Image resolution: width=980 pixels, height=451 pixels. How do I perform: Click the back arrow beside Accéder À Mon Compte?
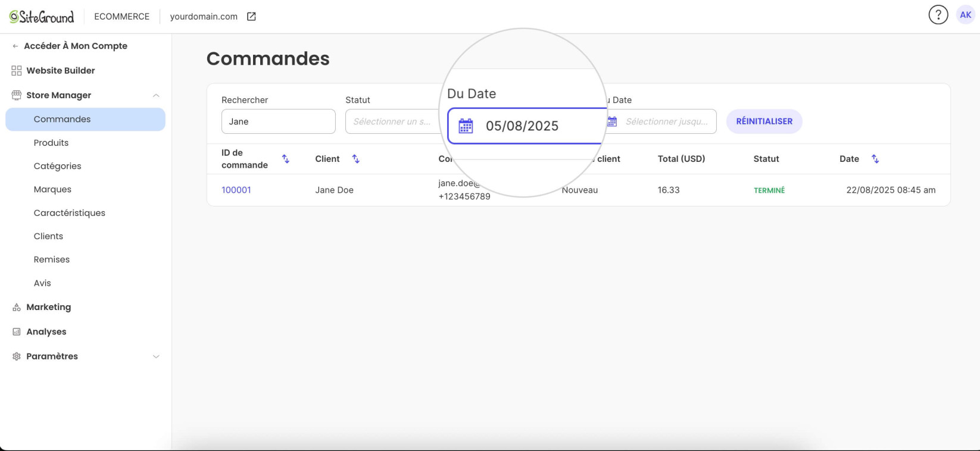point(15,46)
